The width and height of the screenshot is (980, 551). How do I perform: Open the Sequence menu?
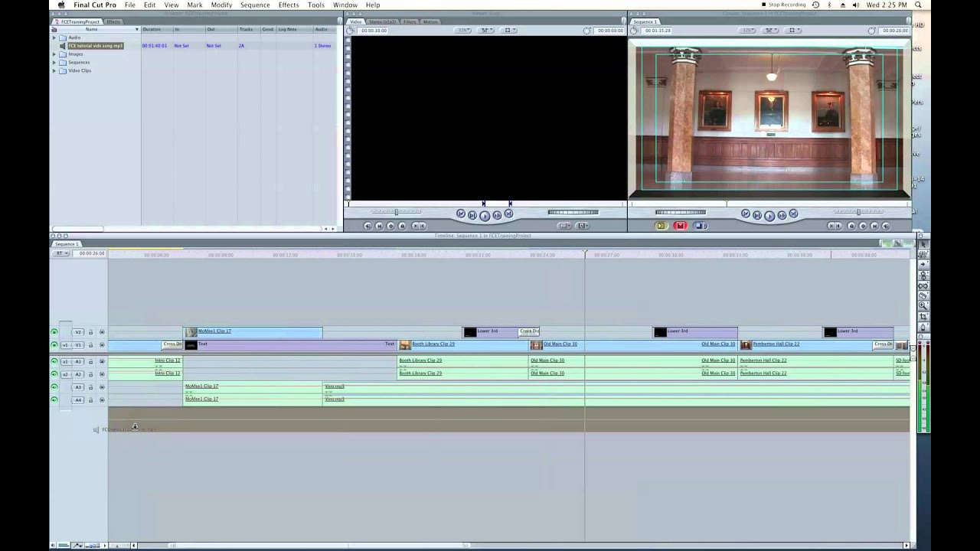pyautogui.click(x=255, y=5)
